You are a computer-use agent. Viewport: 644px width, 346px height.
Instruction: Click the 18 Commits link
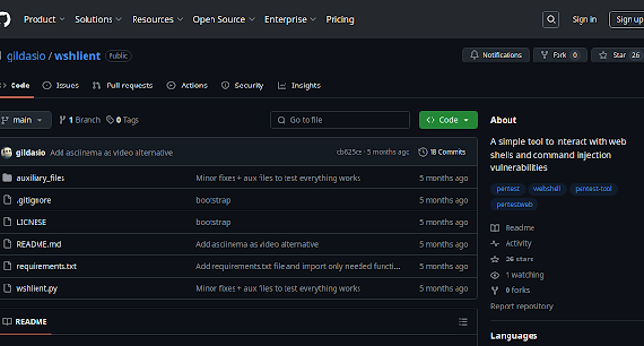pos(442,152)
